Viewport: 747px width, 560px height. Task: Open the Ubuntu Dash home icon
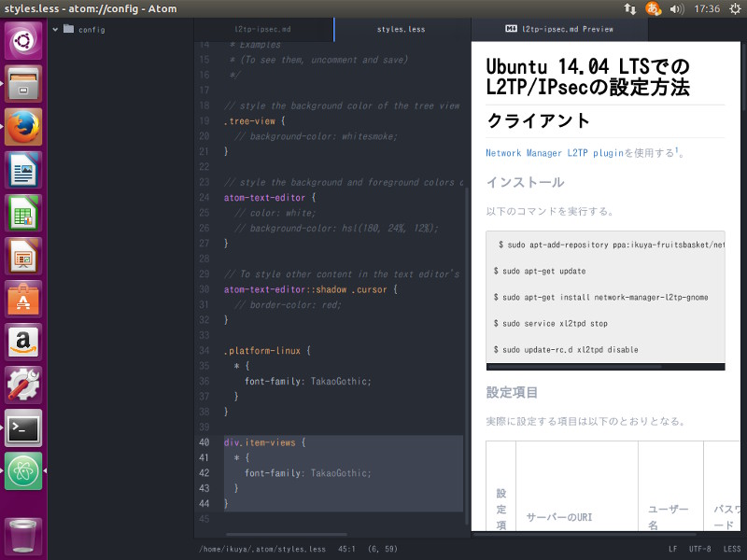tap(23, 41)
